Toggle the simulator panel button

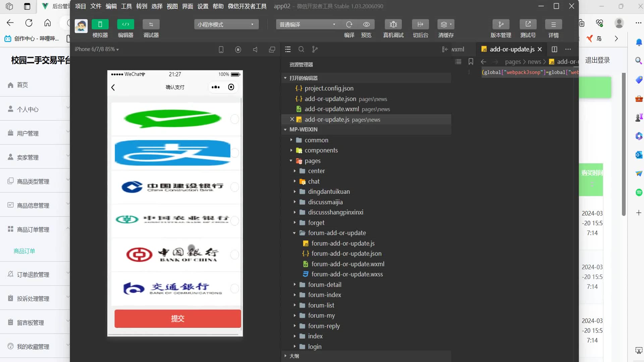[x=100, y=24]
